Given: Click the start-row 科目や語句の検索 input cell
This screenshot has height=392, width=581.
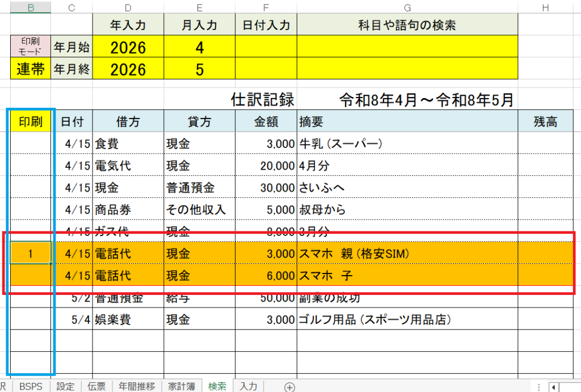Looking at the screenshot, I should coord(407,48).
